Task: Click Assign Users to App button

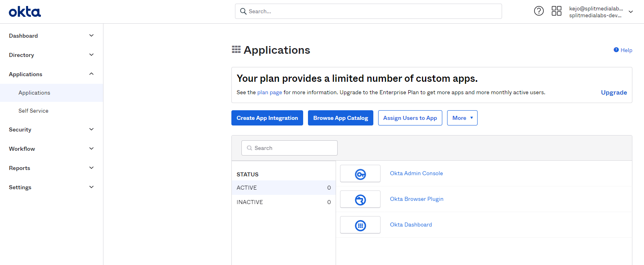Action: [410, 118]
